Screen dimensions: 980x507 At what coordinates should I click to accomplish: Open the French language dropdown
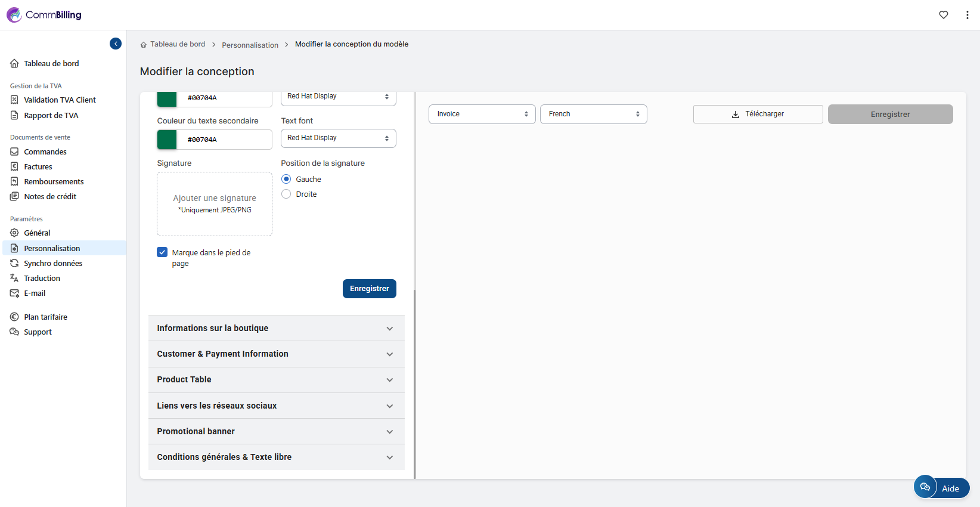pyautogui.click(x=593, y=114)
